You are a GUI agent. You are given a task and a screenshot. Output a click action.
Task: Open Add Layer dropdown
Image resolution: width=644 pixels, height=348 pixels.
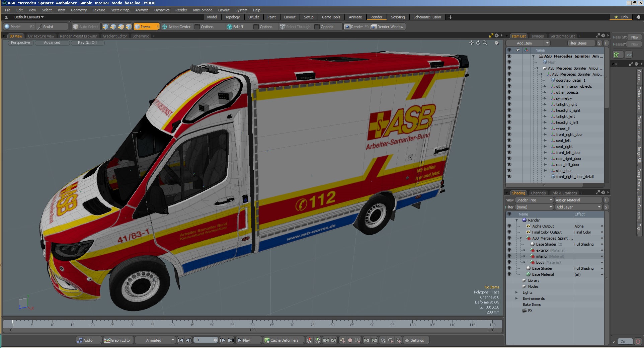(x=578, y=207)
